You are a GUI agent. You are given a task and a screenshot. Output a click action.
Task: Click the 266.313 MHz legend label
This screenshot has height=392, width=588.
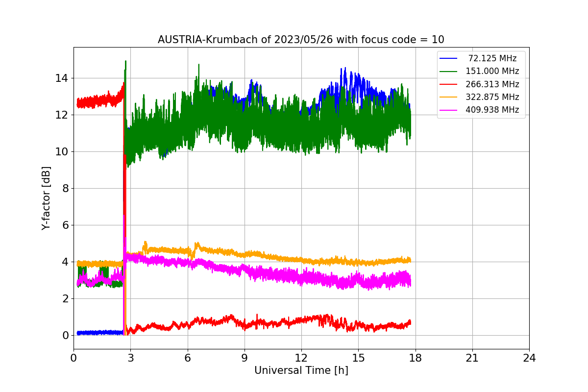492,84
